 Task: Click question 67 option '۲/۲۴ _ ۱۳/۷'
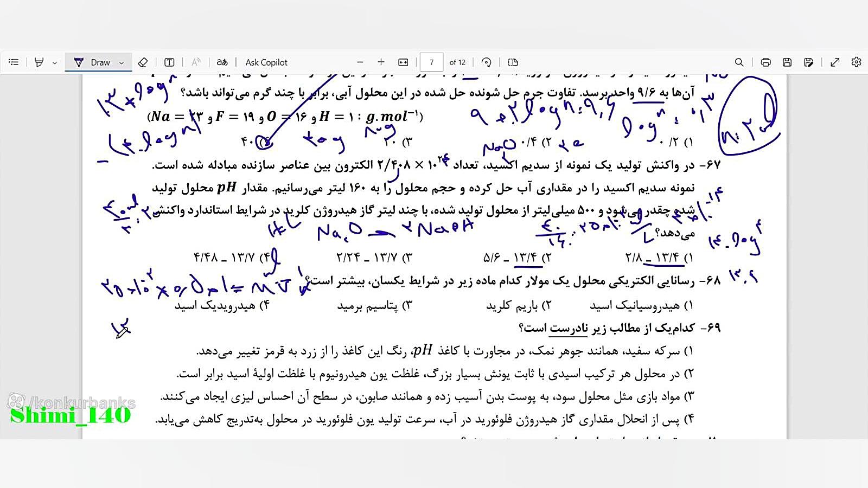(x=374, y=258)
